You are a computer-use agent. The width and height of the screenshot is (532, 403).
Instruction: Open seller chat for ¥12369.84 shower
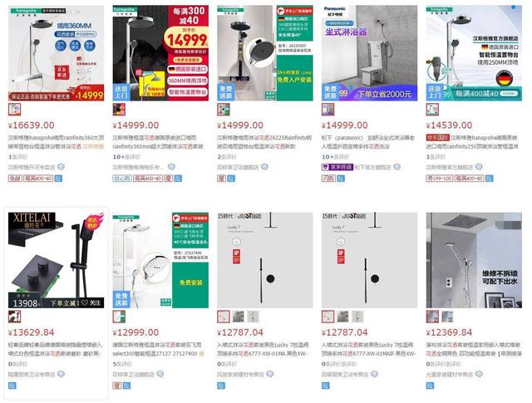coord(479,374)
